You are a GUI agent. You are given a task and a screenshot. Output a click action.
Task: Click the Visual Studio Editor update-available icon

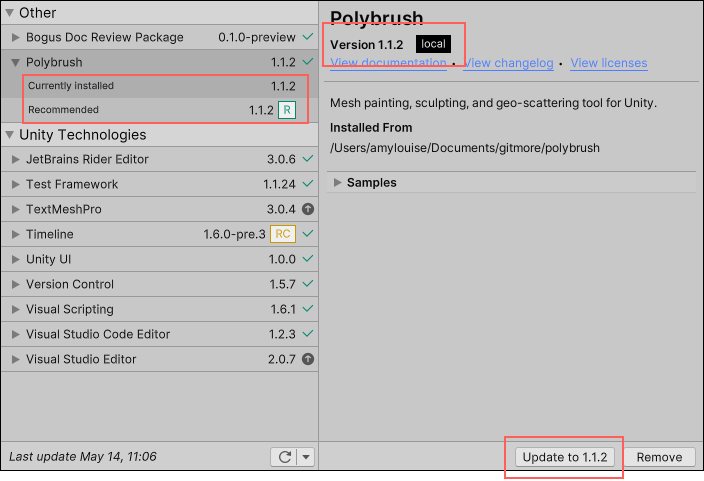coord(308,359)
